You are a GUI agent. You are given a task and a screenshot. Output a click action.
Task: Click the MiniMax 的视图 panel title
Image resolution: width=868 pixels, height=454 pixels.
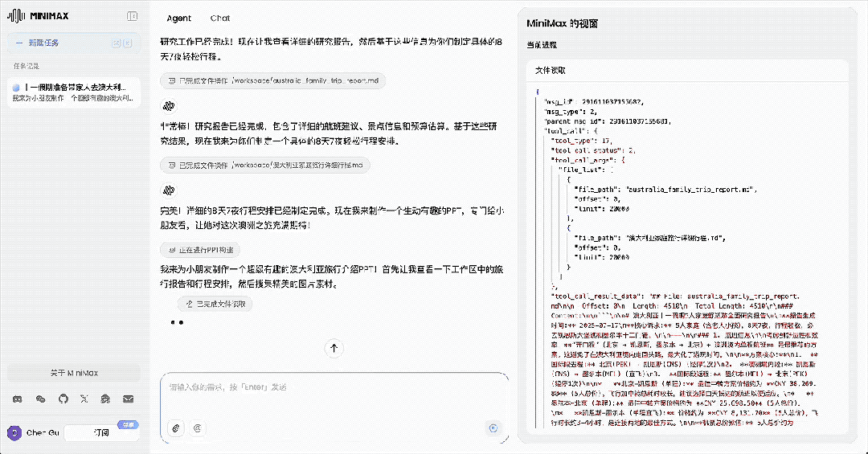[x=562, y=23]
